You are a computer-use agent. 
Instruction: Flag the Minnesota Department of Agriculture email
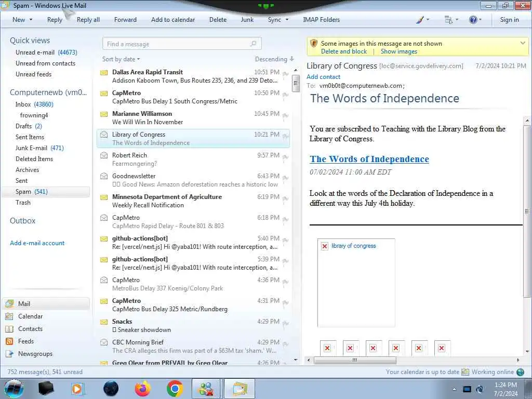(x=285, y=198)
